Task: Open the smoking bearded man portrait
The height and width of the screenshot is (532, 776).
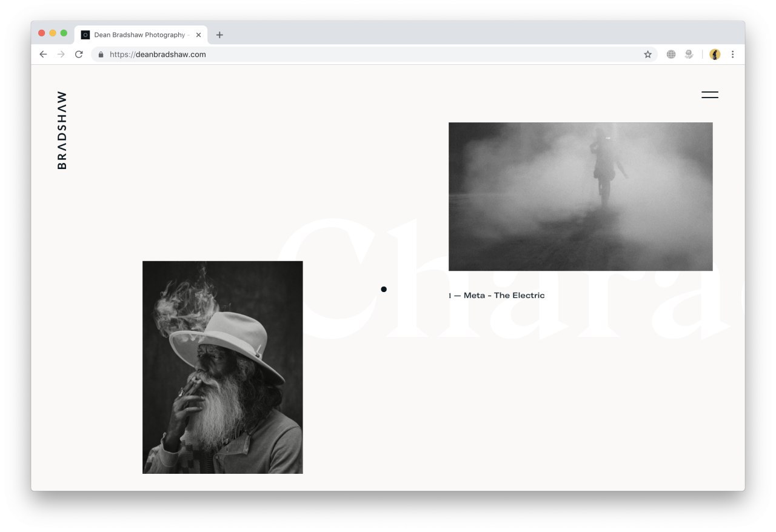Action: 222,367
